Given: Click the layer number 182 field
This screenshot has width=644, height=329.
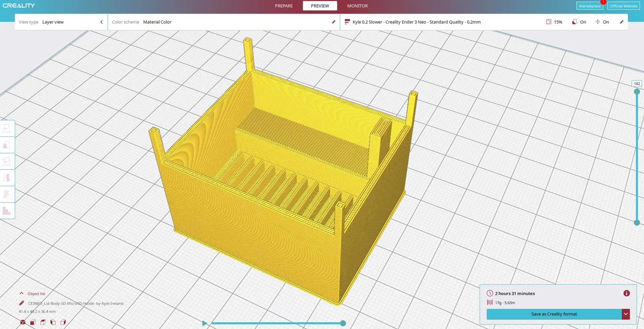Looking at the screenshot, I should click(637, 84).
